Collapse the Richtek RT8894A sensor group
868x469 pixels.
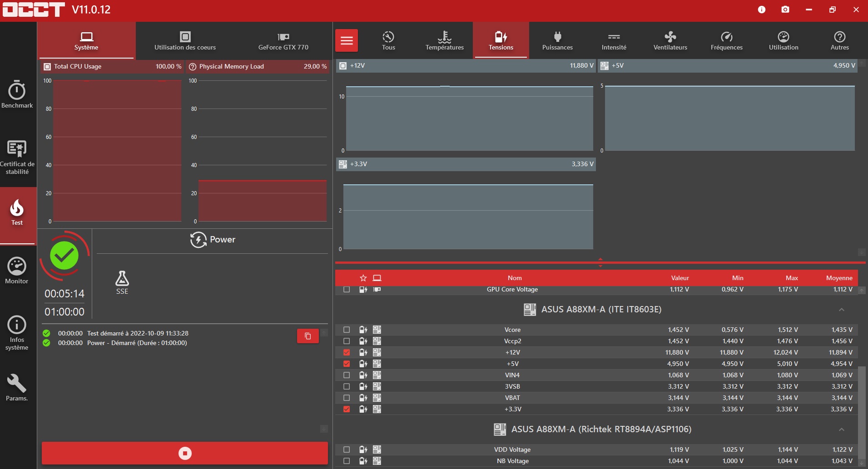(841, 430)
